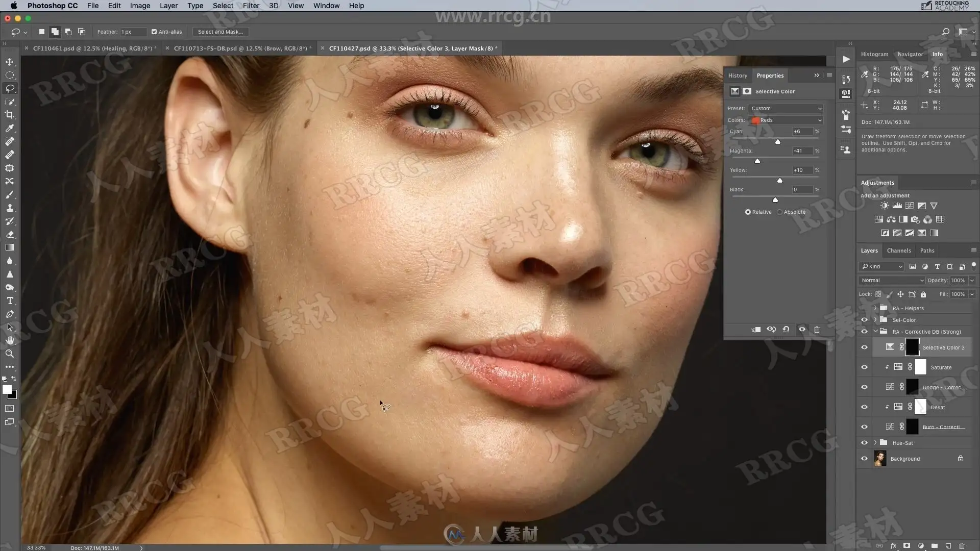Reset adjustment defaults in Properties panel
This screenshot has width=980, height=551.
[x=786, y=330]
